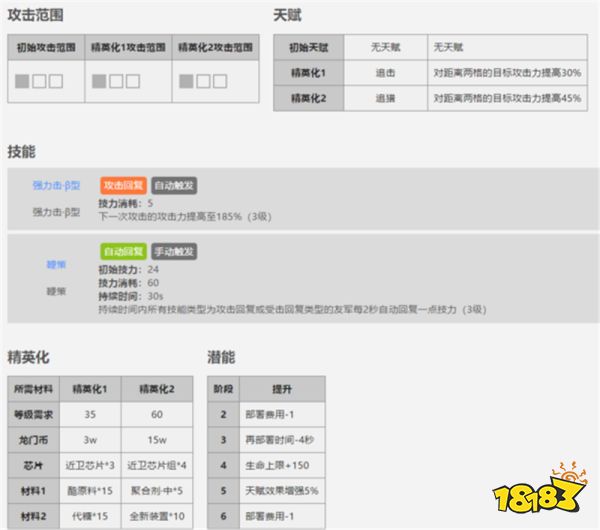The width and height of the screenshot is (600, 530).
Task: Click the 技能 section heading
Action: pyautogui.click(x=21, y=152)
